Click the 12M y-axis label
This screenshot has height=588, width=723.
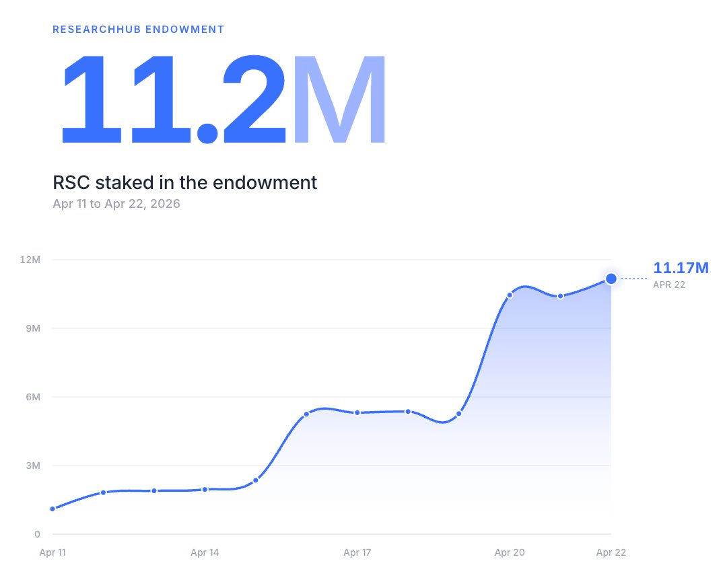point(30,260)
